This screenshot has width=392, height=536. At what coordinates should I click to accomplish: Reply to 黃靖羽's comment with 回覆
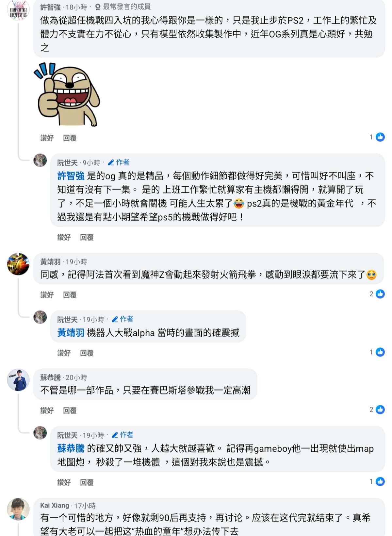[x=70, y=295]
